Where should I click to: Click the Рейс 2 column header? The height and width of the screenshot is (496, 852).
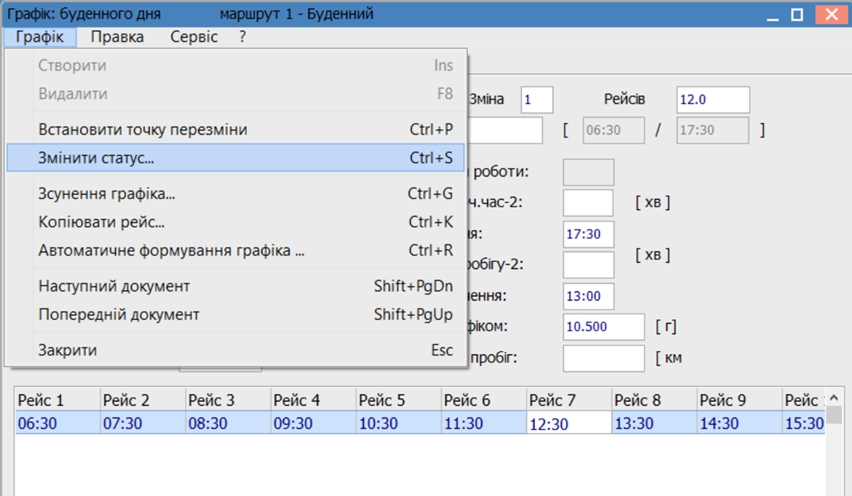[x=143, y=400]
